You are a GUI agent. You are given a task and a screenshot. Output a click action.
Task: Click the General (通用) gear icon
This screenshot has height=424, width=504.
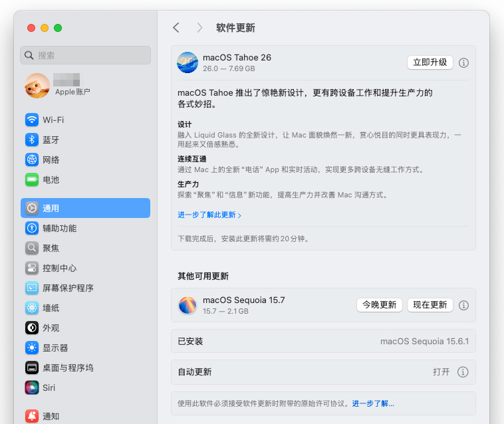32,208
